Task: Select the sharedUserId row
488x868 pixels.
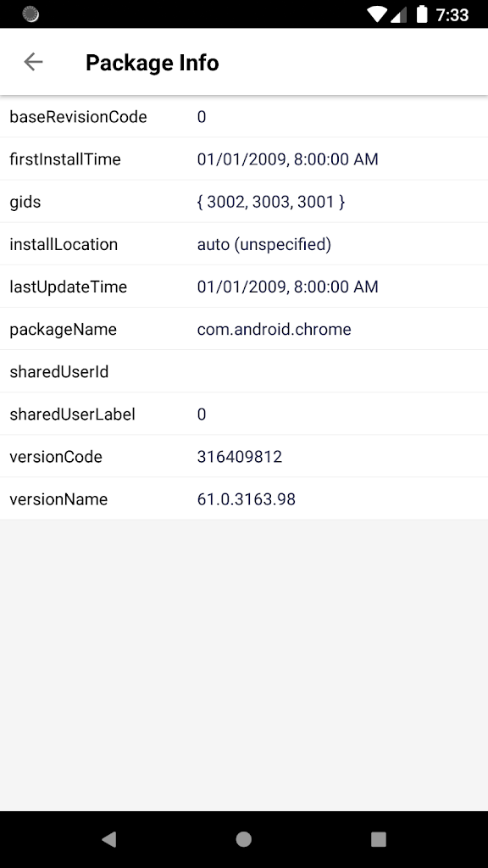Action: click(244, 371)
